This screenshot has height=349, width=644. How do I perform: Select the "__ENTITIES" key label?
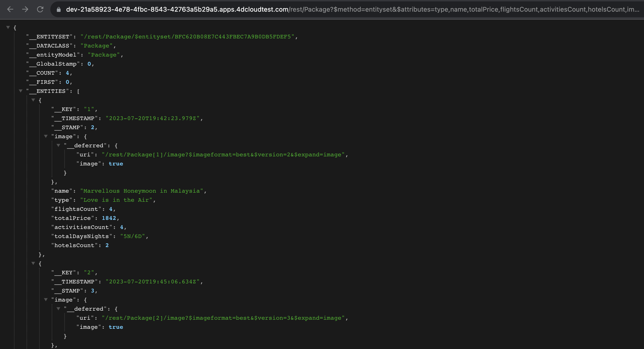[48, 91]
